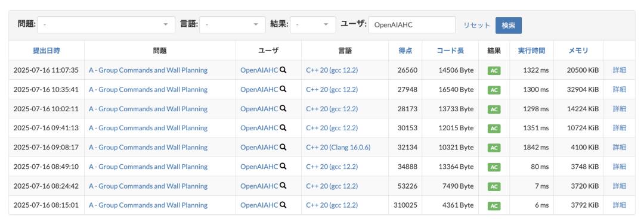Open problem link in 08:15:01 row

point(148,205)
